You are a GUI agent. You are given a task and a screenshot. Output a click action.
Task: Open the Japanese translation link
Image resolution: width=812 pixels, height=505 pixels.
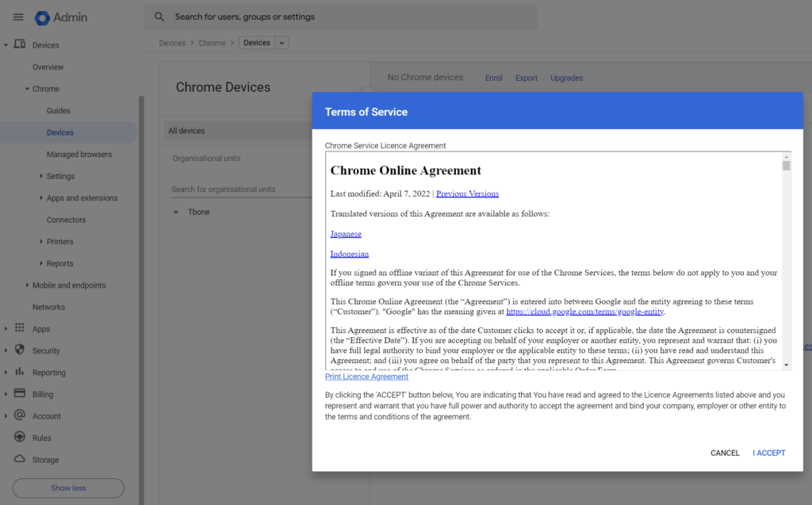click(346, 234)
